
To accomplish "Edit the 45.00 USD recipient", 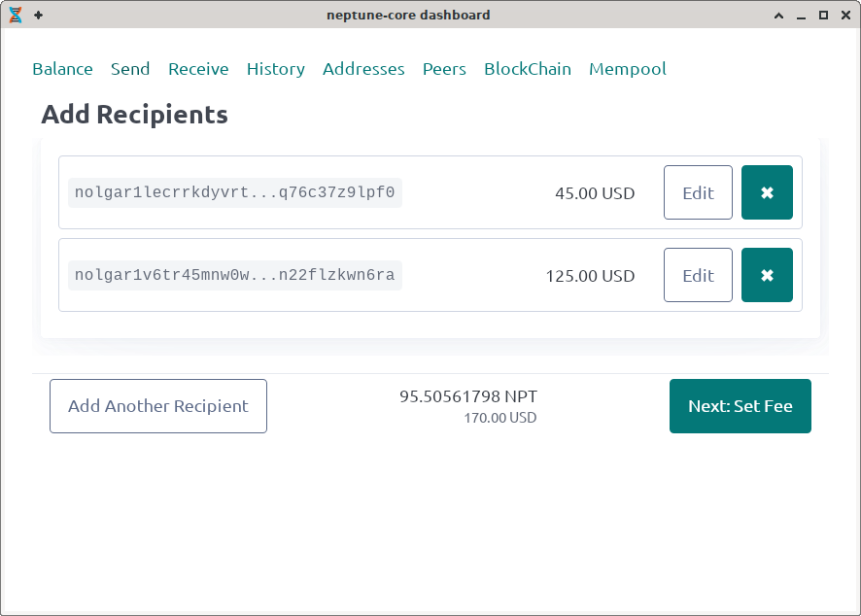I will click(698, 192).
